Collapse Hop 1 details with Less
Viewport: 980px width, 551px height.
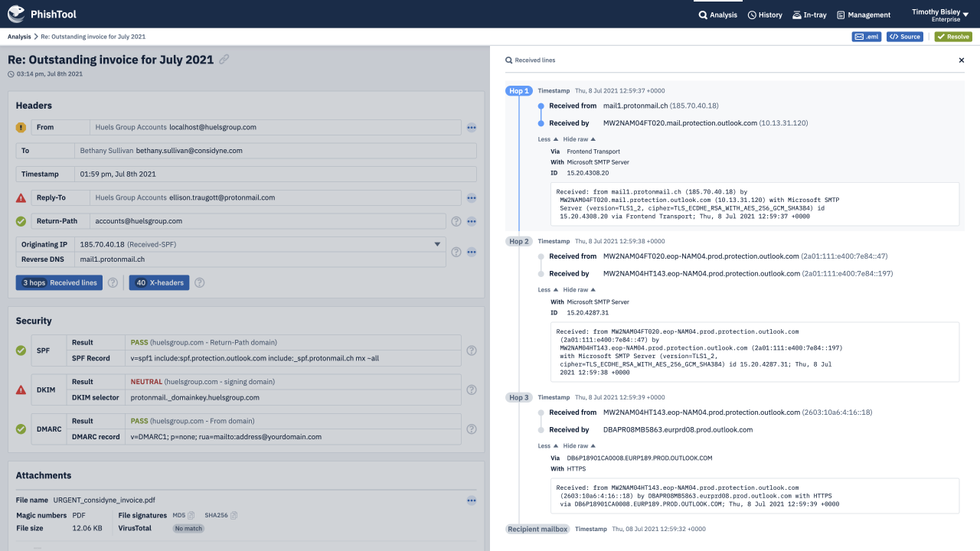[x=547, y=139]
